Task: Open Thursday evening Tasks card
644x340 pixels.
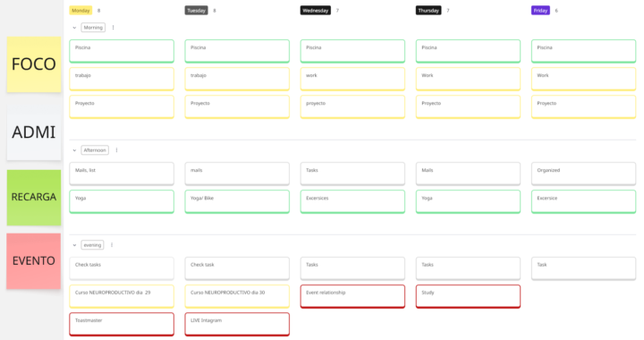Action: click(x=468, y=268)
